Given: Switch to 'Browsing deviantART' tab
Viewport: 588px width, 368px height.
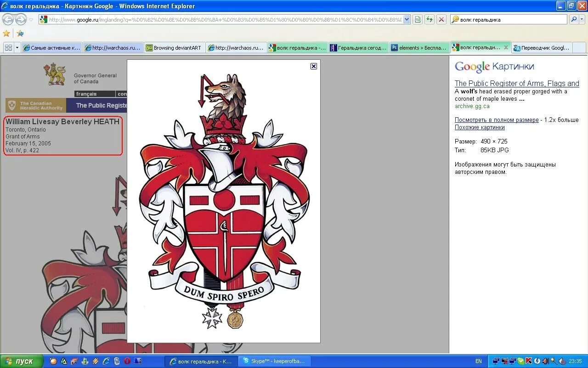Looking at the screenshot, I should [175, 48].
